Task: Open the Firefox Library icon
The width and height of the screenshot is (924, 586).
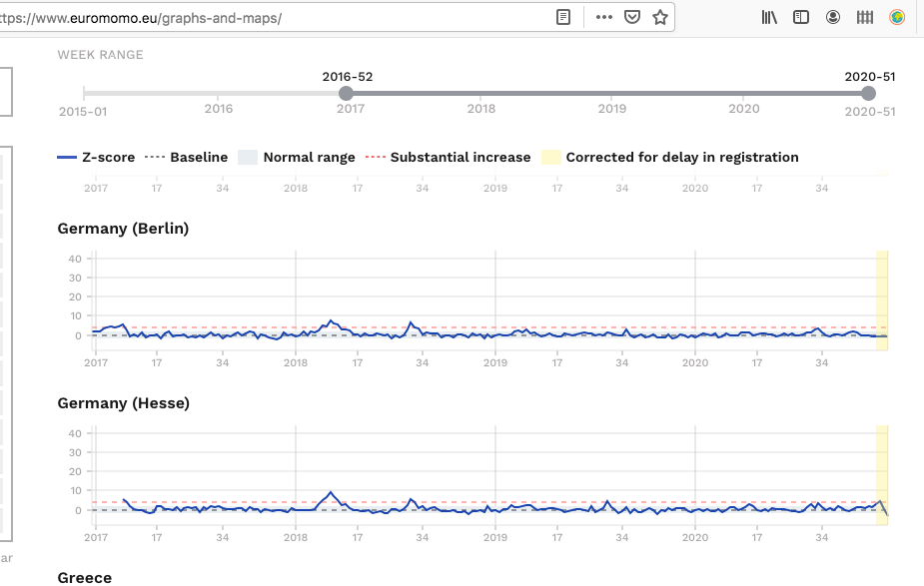Action: point(769,17)
